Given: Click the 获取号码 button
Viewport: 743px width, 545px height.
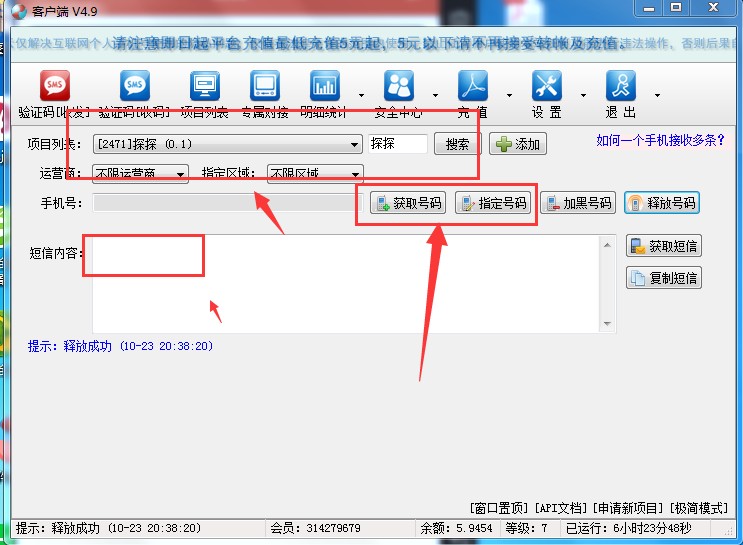Looking at the screenshot, I should click(x=408, y=203).
